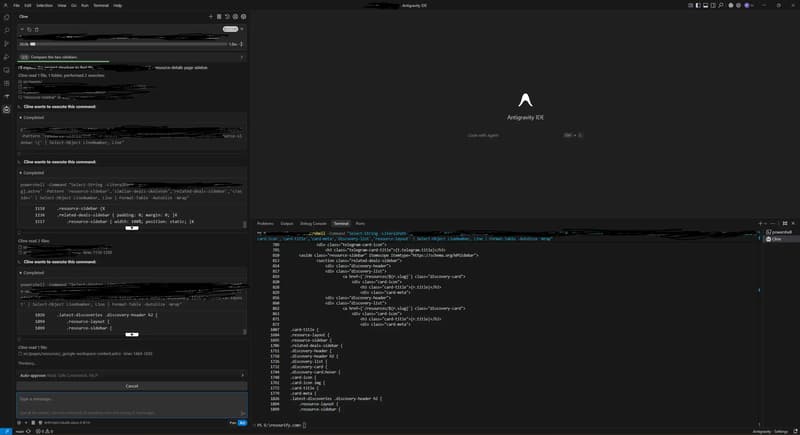Add files with the plus icon below input

coord(26,422)
